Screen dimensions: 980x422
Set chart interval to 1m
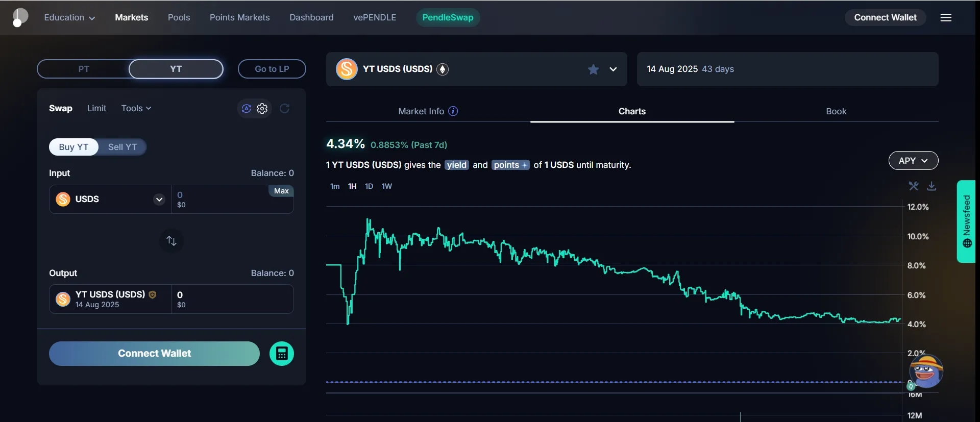pyautogui.click(x=335, y=186)
